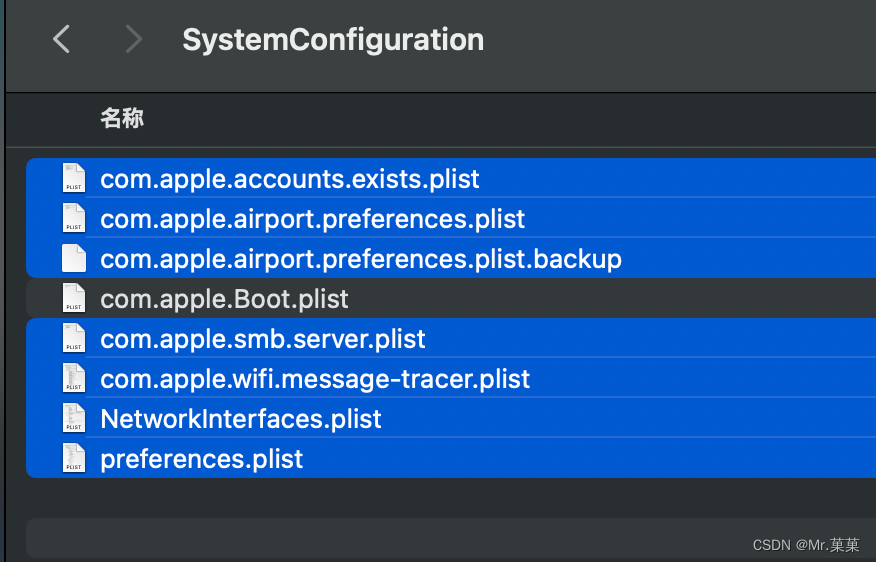Select the com.apple.Boot.plist file name

pos(224,298)
